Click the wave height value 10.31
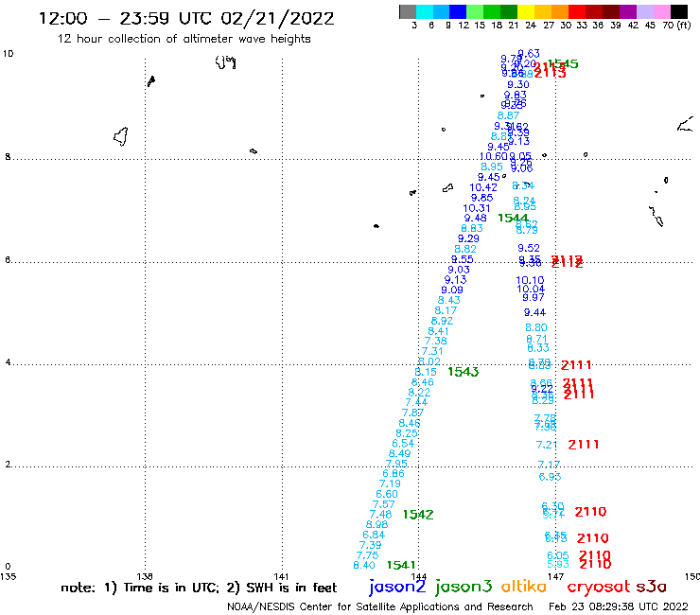700x615 pixels. 477,208
